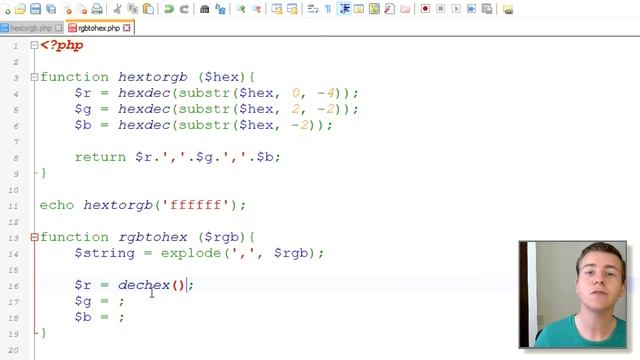Click the function name 'rgbtohex' on line 13
Image resolution: width=640 pixels, height=360 pixels.
[153, 237]
